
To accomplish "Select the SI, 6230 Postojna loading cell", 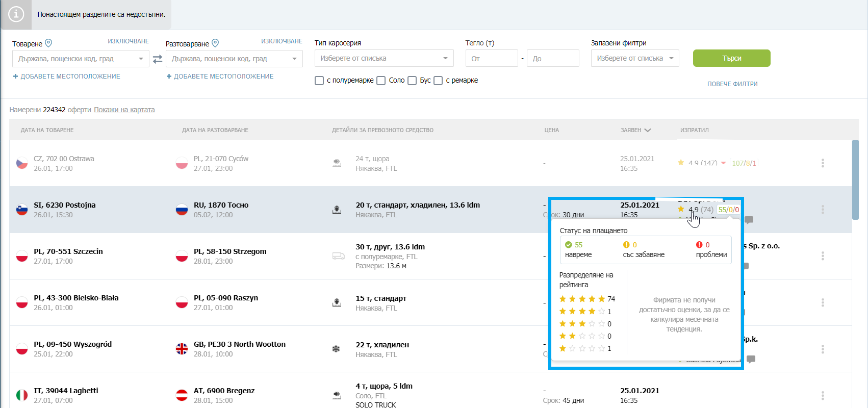I will (x=65, y=210).
